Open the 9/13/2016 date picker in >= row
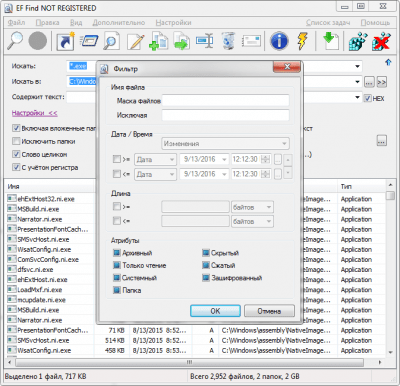 pyautogui.click(x=204, y=159)
